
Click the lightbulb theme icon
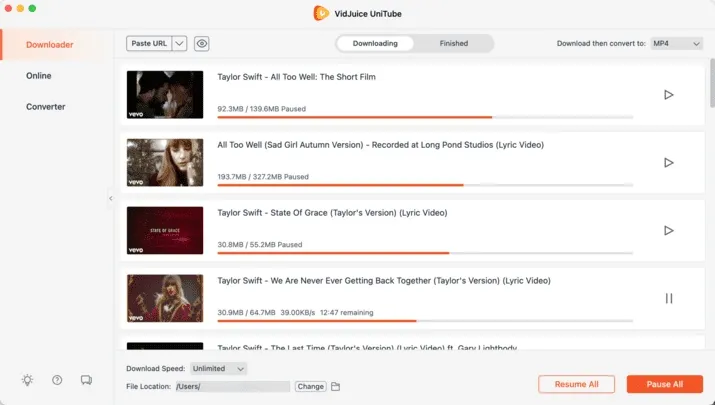[x=27, y=380]
